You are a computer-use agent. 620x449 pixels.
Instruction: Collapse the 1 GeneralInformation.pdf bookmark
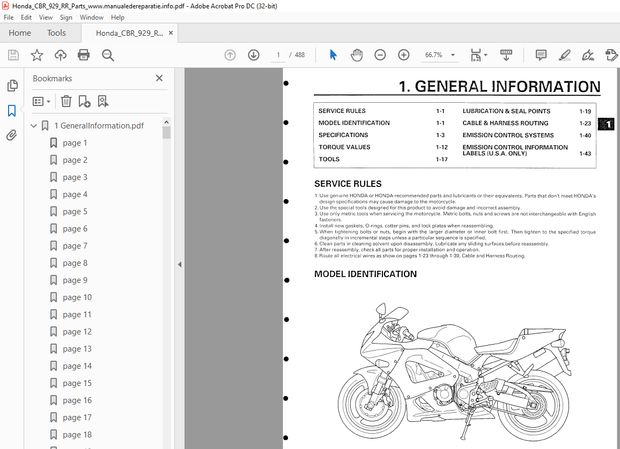(x=34, y=126)
